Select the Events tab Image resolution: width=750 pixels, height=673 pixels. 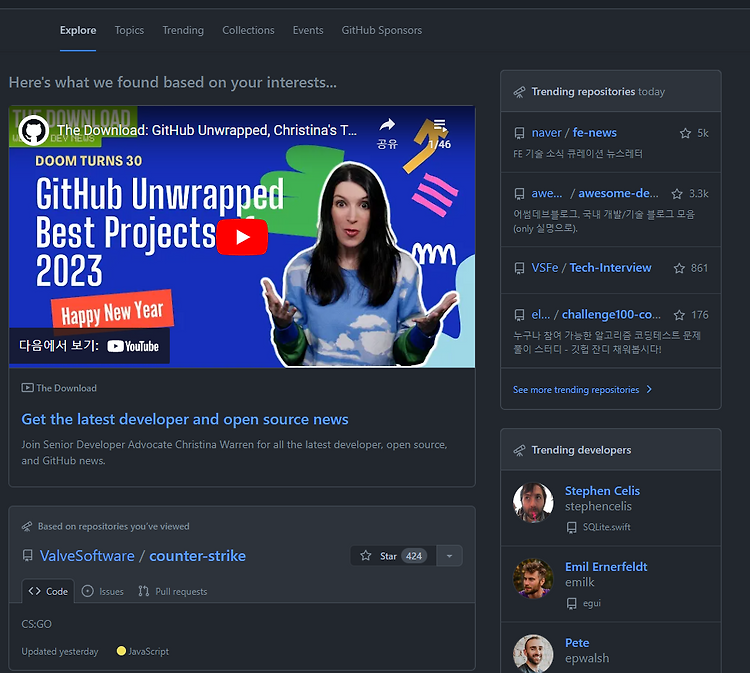[x=308, y=30]
